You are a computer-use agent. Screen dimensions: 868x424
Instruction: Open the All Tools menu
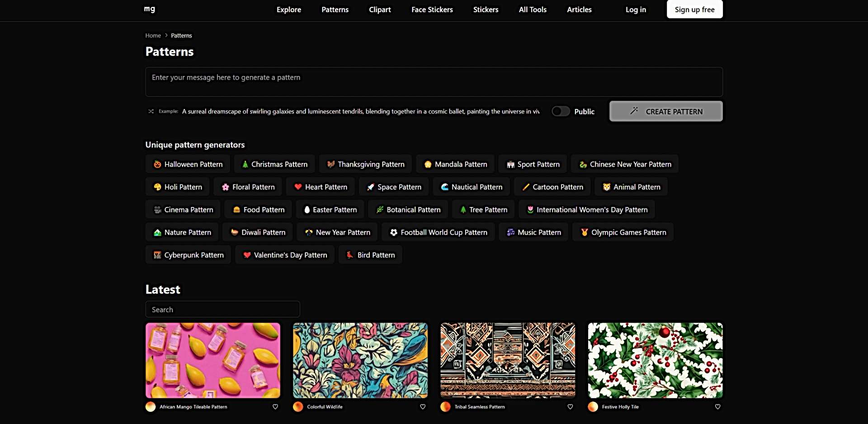(533, 9)
